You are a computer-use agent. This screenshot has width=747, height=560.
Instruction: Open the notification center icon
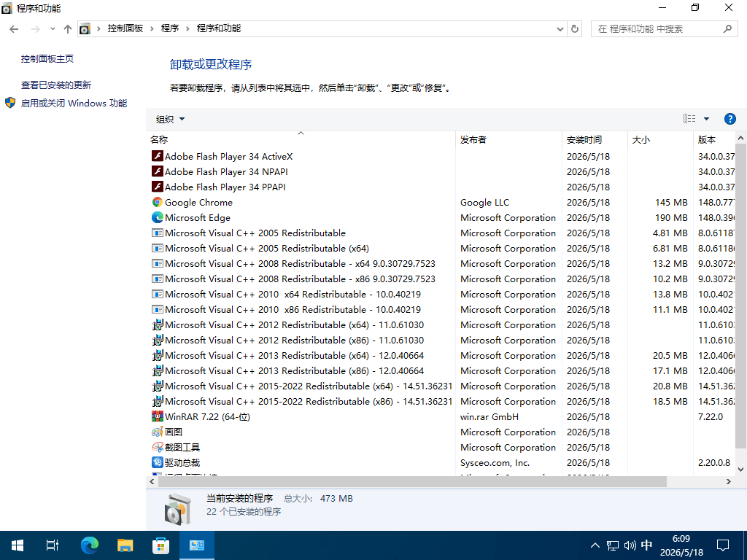[723, 545]
